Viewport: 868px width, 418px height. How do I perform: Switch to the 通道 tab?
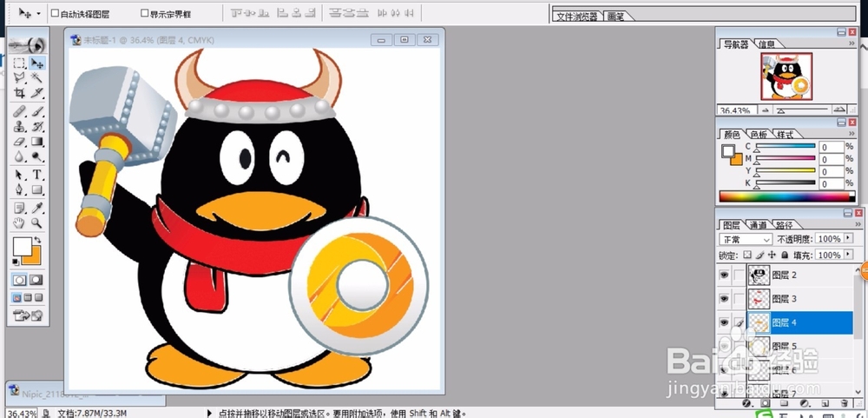(758, 225)
